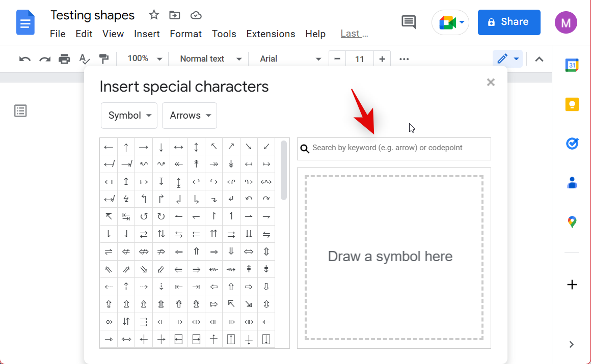Insert the leftwards arrow symbol
Screen dimensions: 591x364
tap(109, 147)
